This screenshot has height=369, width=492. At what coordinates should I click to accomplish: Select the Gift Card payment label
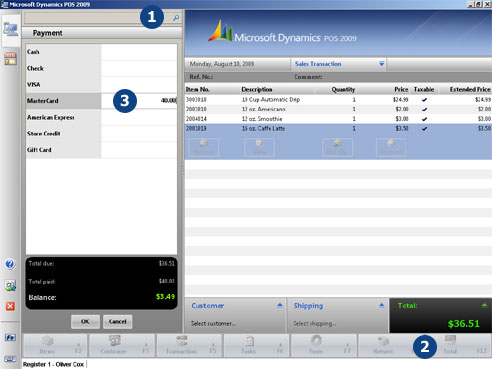pos(39,150)
